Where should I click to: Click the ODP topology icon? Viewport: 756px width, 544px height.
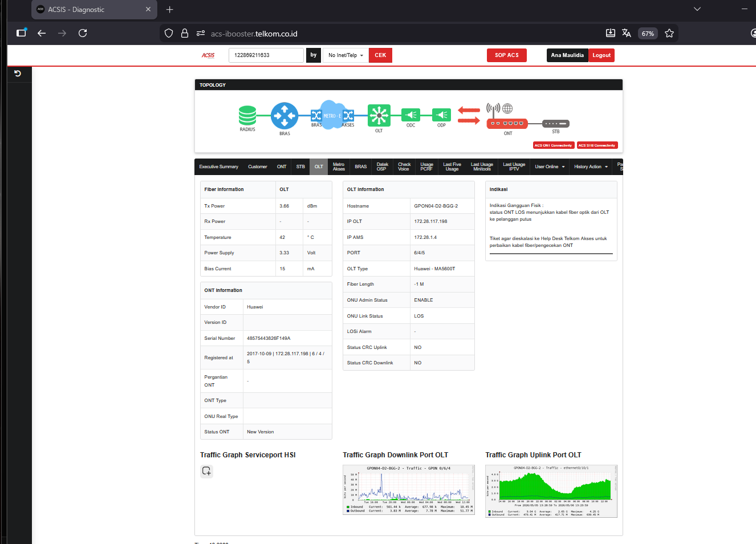pyautogui.click(x=441, y=115)
